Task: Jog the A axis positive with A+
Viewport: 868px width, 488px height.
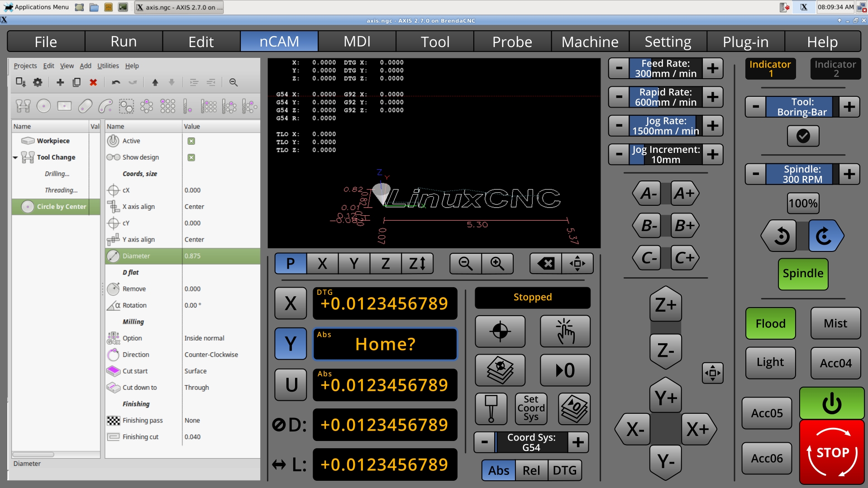Action: 684,193
